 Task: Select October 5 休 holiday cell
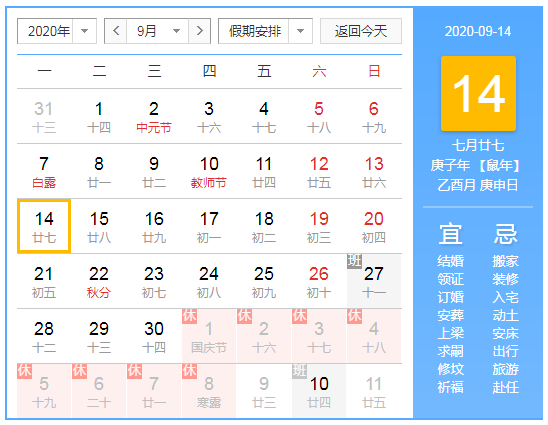tap(44, 391)
